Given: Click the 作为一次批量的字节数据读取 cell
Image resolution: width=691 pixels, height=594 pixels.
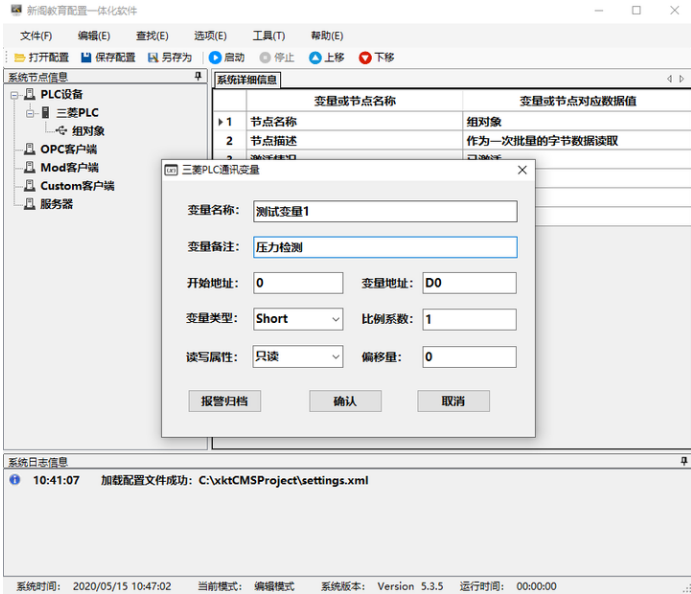Looking at the screenshot, I should click(x=577, y=141).
